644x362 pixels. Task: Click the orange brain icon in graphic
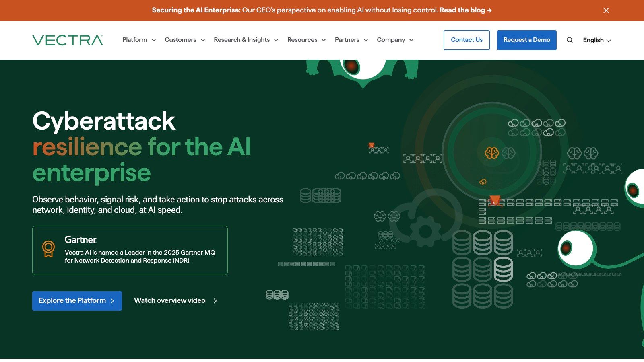(491, 153)
